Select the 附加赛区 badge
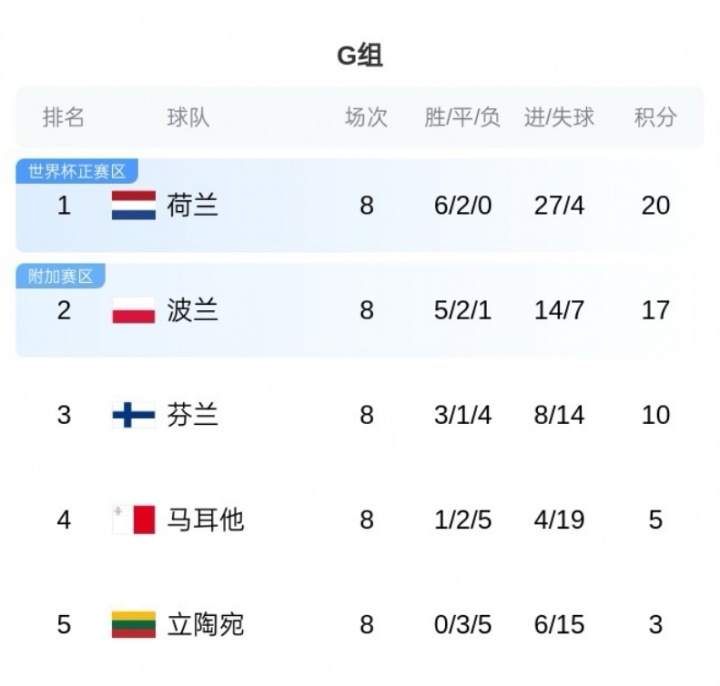 61,276
